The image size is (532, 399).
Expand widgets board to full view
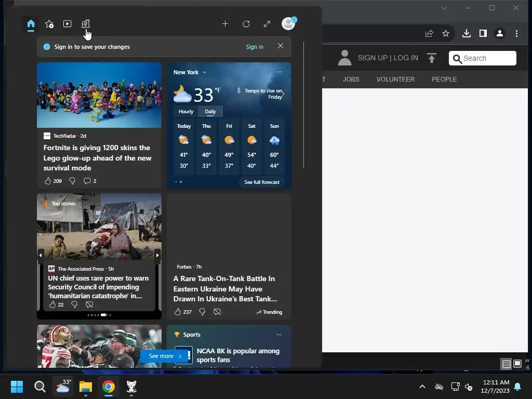coord(267,24)
